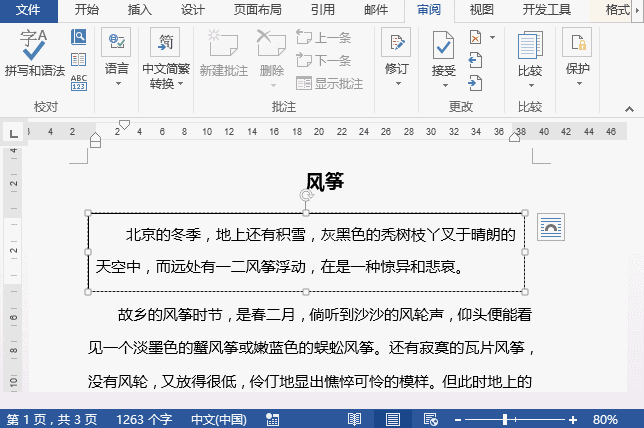This screenshot has width=644, height=428.
Task: Expand the 接受 dropdown arrow
Action: [443, 85]
